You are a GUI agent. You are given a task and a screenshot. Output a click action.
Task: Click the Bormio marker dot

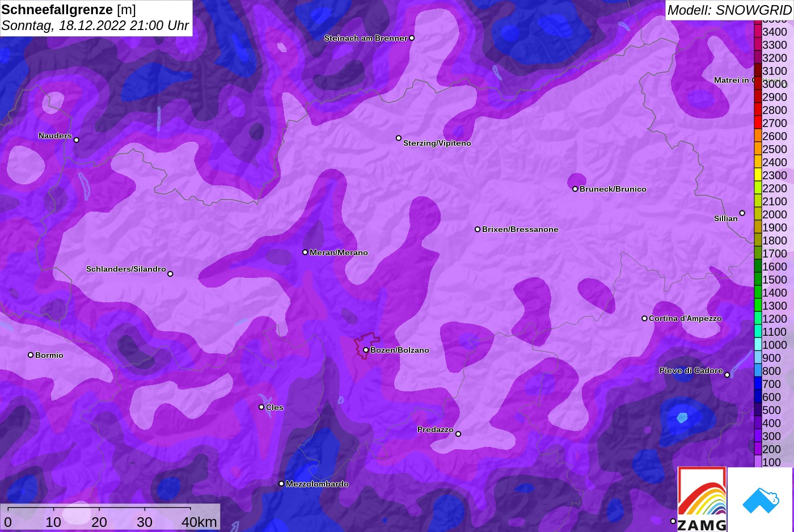pyautogui.click(x=31, y=355)
